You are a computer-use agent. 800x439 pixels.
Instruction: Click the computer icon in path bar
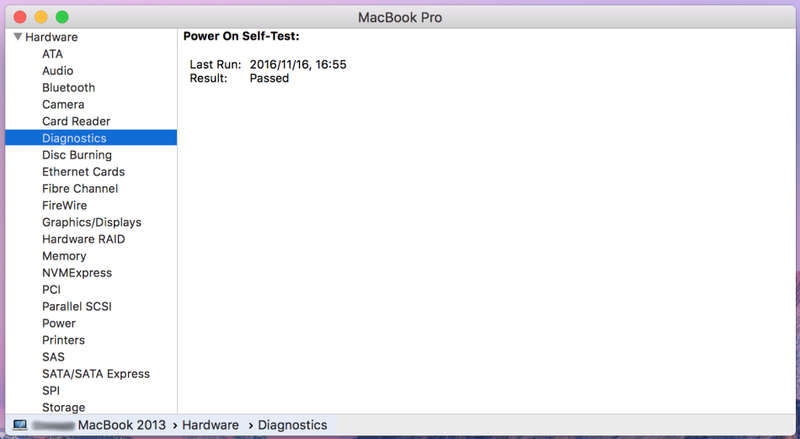tap(20, 425)
